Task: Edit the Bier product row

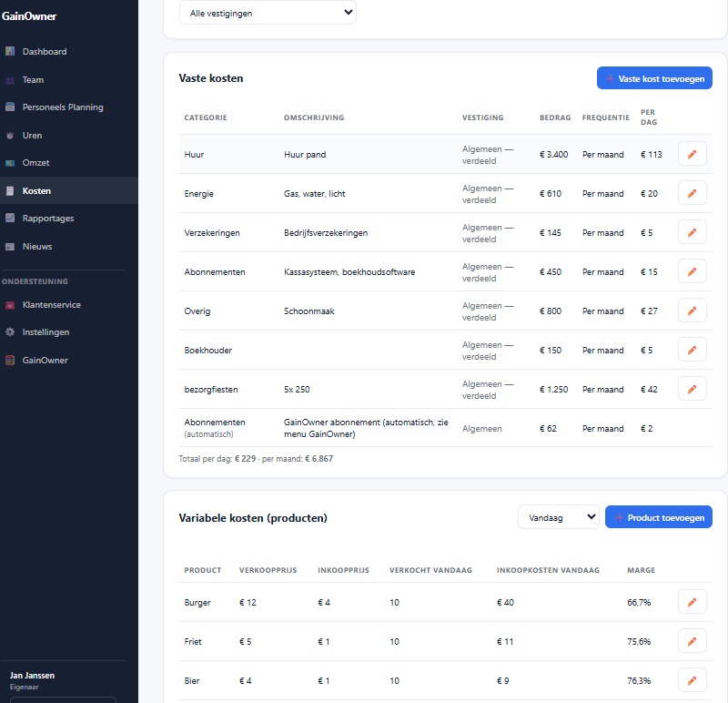Action: (692, 679)
